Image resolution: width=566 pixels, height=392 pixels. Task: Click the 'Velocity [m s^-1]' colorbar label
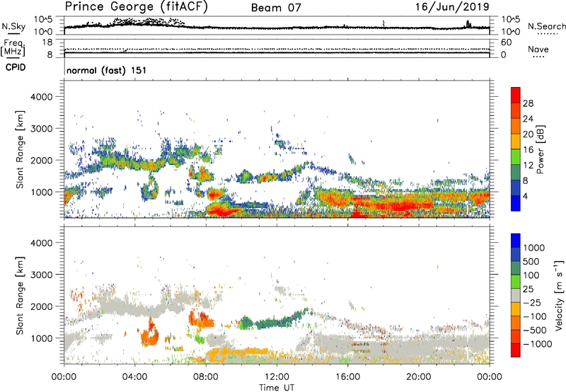pyautogui.click(x=559, y=295)
